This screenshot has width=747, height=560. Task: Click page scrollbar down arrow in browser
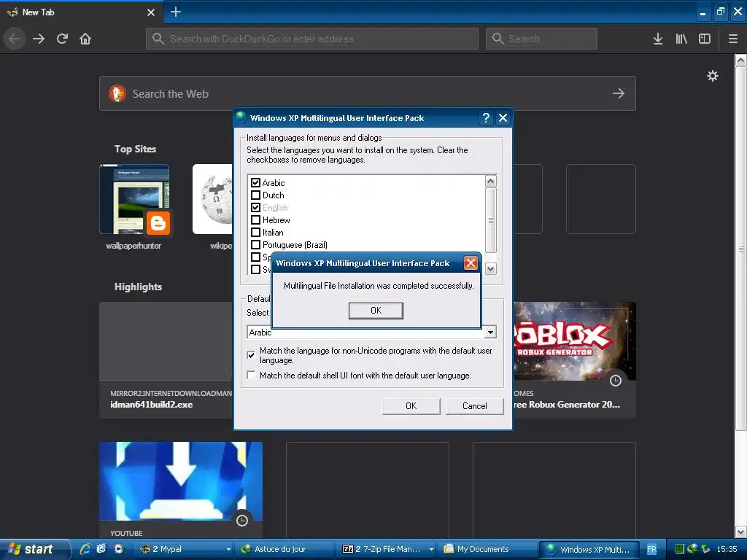[x=740, y=531]
